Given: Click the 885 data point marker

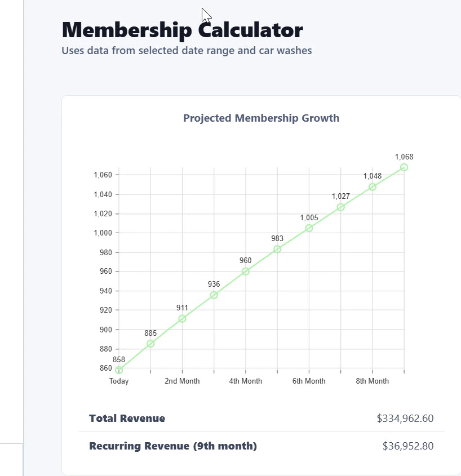Looking at the screenshot, I should tap(150, 344).
